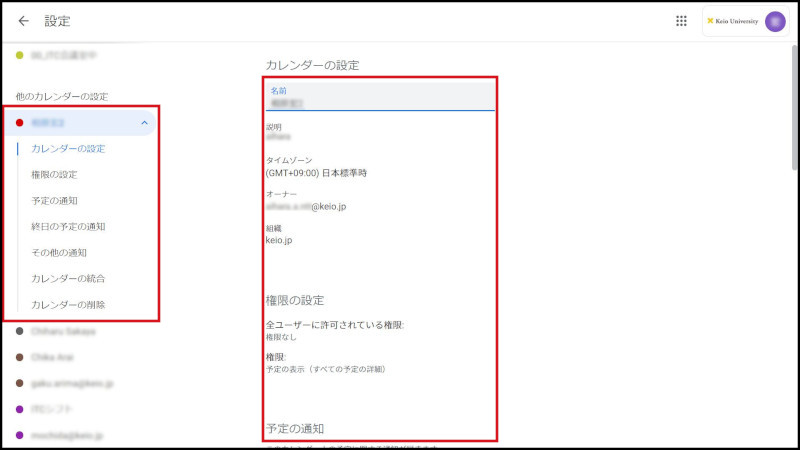Expand the Chiharu Sakaya calendar settings
This screenshot has height=450, width=800.
coord(64,331)
